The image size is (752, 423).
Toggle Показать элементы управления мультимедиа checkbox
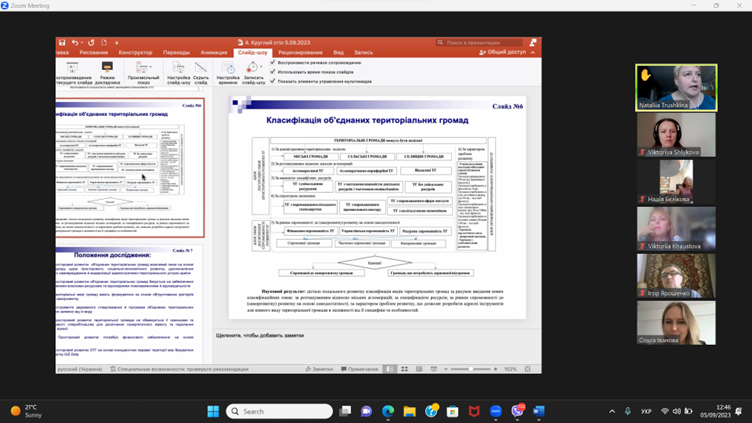pos(273,81)
